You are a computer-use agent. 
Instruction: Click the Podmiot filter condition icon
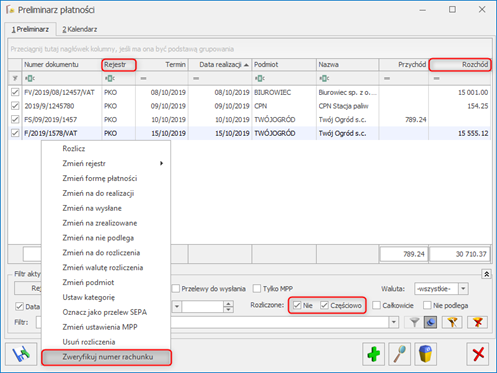pyautogui.click(x=260, y=78)
